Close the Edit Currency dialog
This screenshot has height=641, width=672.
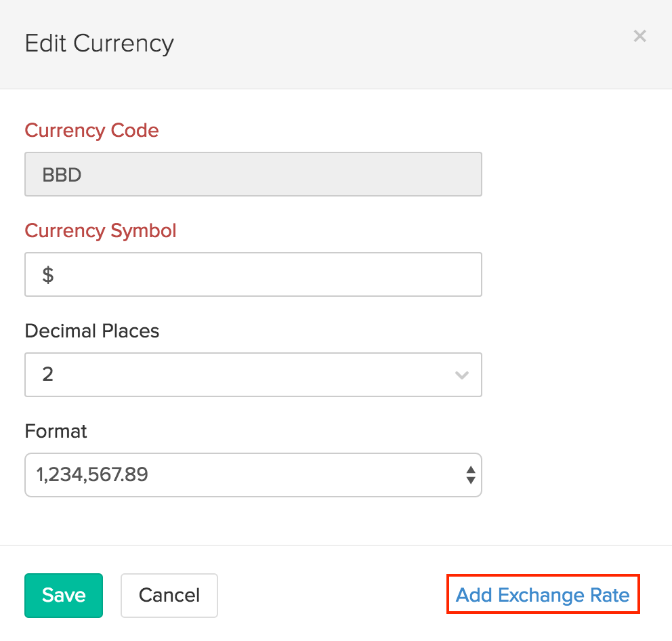[639, 36]
